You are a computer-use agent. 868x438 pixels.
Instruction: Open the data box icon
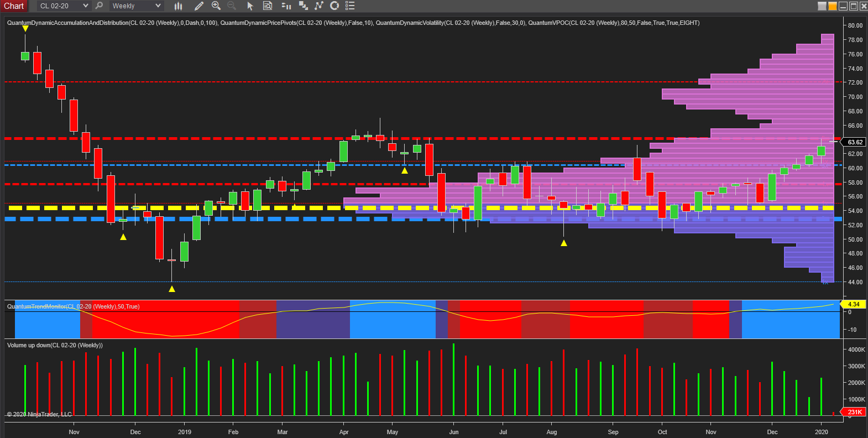pyautogui.click(x=268, y=6)
